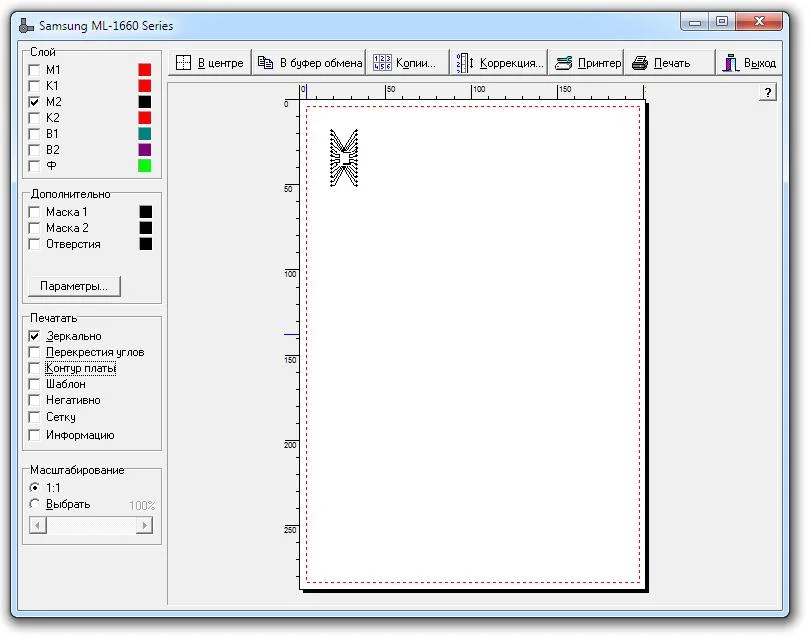This screenshot has height=640, width=811.
Task: Check the 'Отверстия' holes option
Action: click(x=34, y=244)
